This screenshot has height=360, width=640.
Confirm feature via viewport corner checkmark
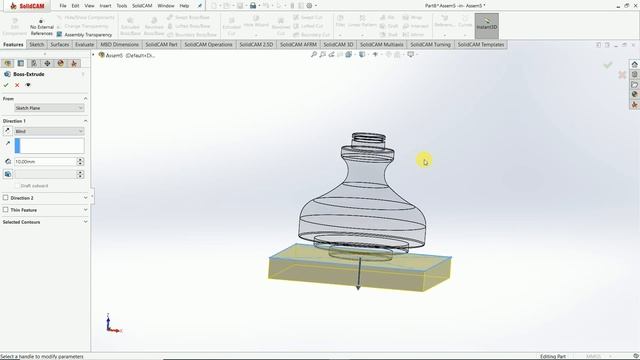(608, 65)
